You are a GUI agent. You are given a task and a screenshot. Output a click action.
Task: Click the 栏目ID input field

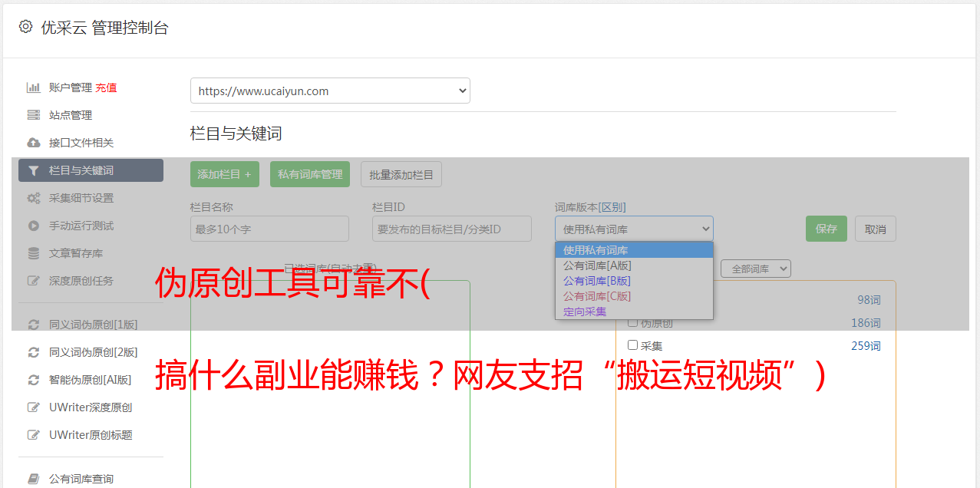(x=452, y=229)
